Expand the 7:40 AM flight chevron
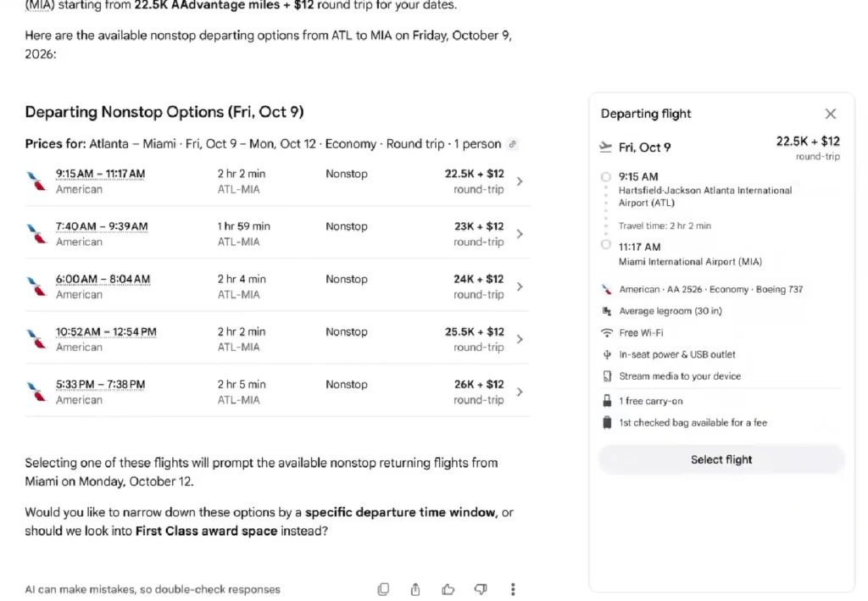The width and height of the screenshot is (868, 601). 520,234
